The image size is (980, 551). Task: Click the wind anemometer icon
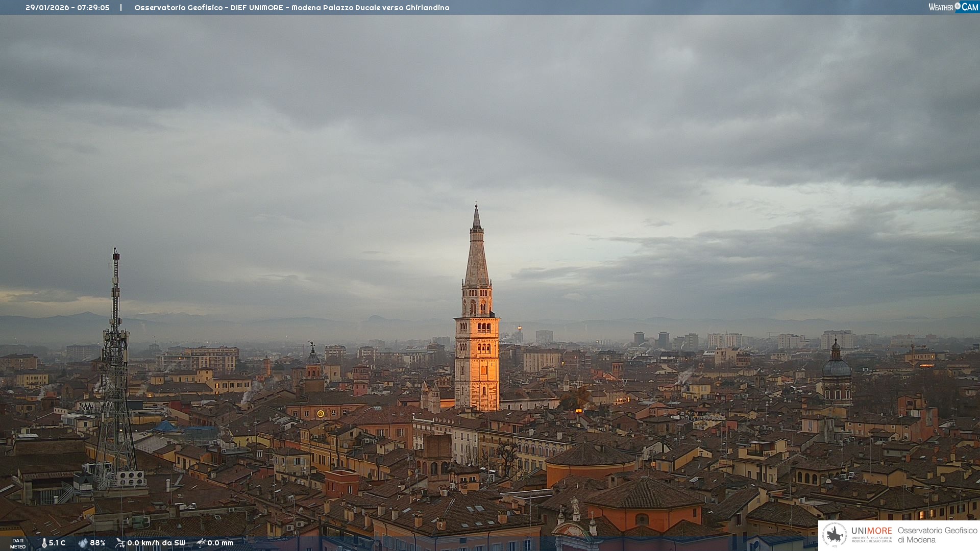(120, 543)
